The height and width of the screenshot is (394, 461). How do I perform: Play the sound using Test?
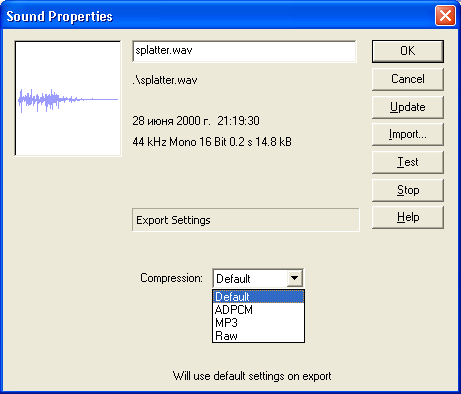(408, 162)
